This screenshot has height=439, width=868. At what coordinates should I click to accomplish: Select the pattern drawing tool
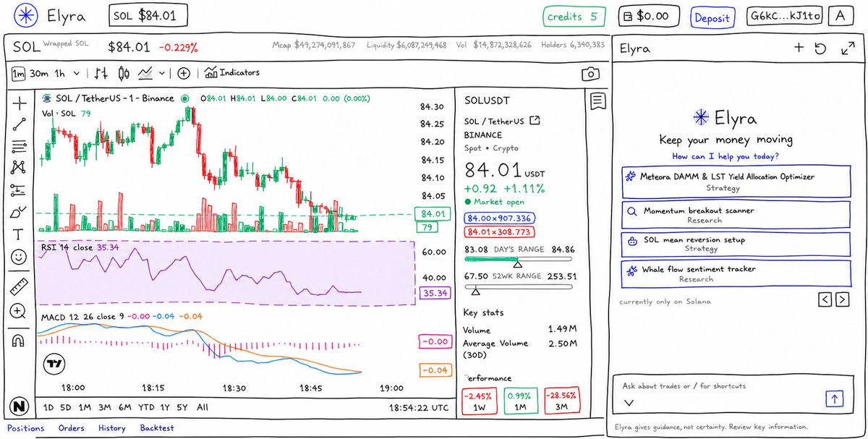pos(19,168)
